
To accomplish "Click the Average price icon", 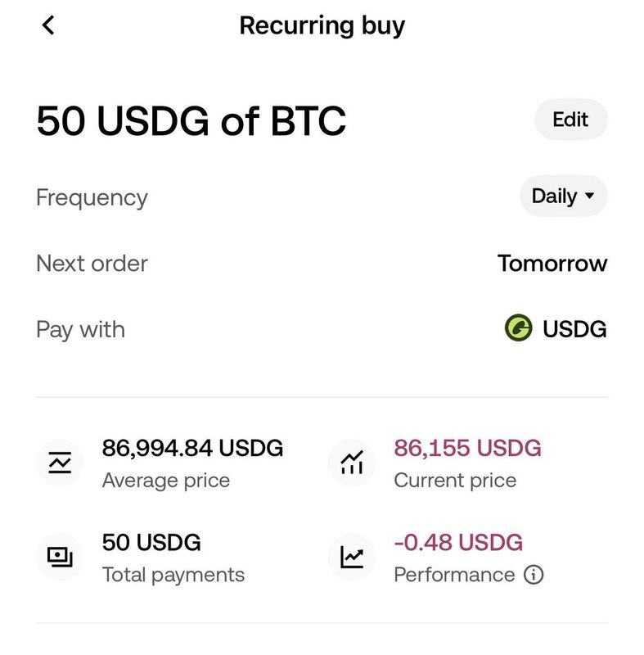I will [59, 463].
